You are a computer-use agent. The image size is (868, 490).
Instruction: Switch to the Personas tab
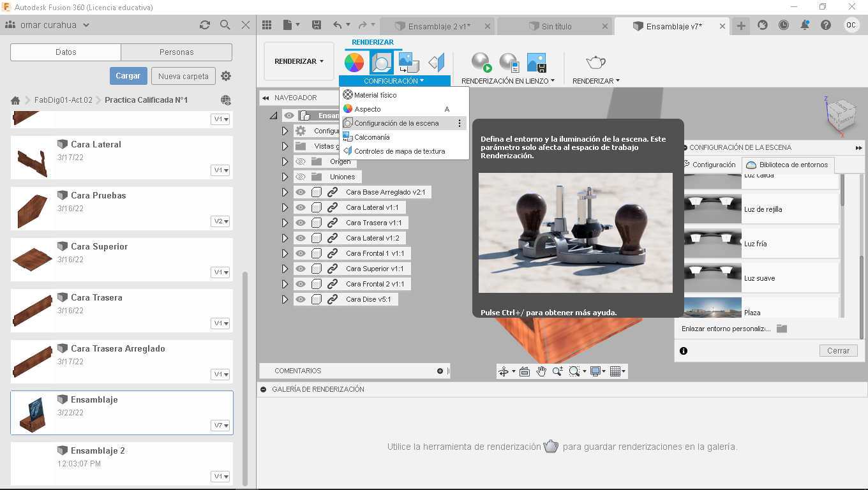point(177,52)
